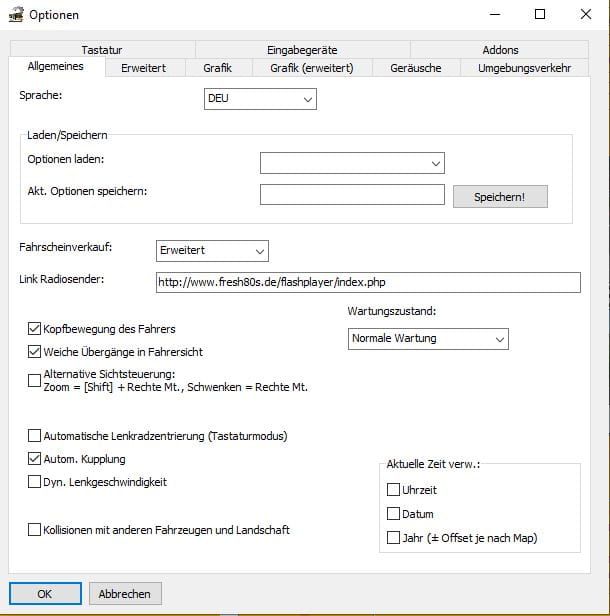This screenshot has width=610, height=616.
Task: Uncheck Autom. Kupplung
Action: click(x=35, y=459)
